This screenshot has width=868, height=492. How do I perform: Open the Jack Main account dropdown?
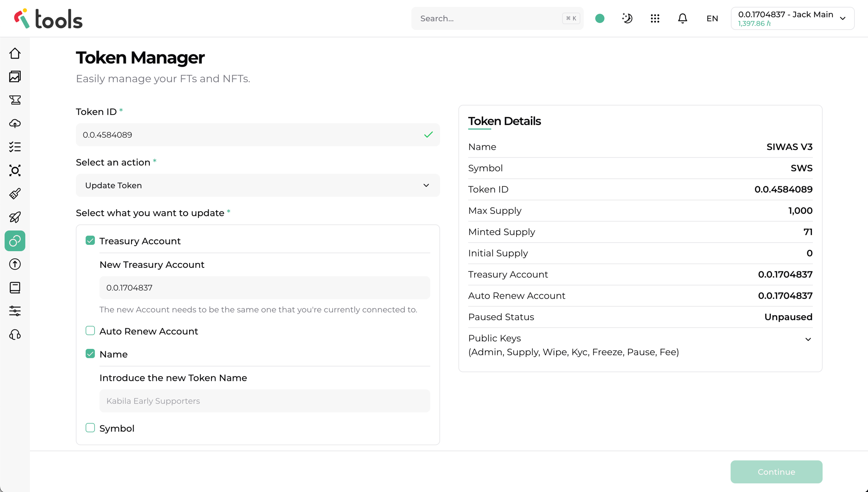point(792,18)
